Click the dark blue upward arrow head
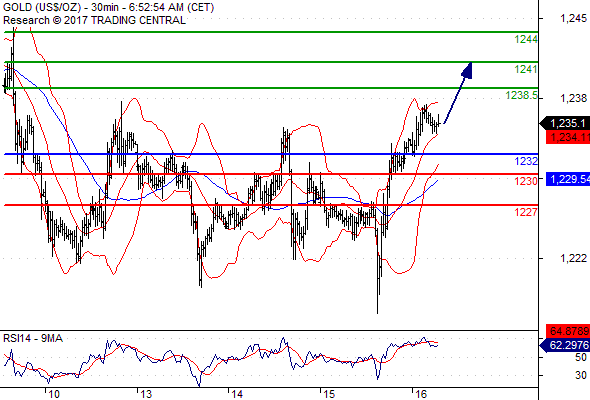Viewport: 590px width, 400px height. pyautogui.click(x=467, y=71)
